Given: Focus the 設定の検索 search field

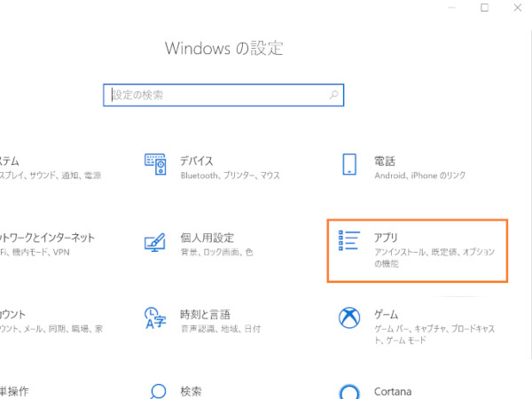Looking at the screenshot, I should coord(223,95).
